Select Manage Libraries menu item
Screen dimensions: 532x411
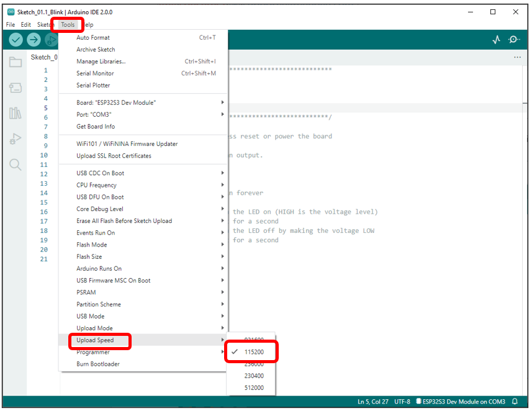pos(143,61)
